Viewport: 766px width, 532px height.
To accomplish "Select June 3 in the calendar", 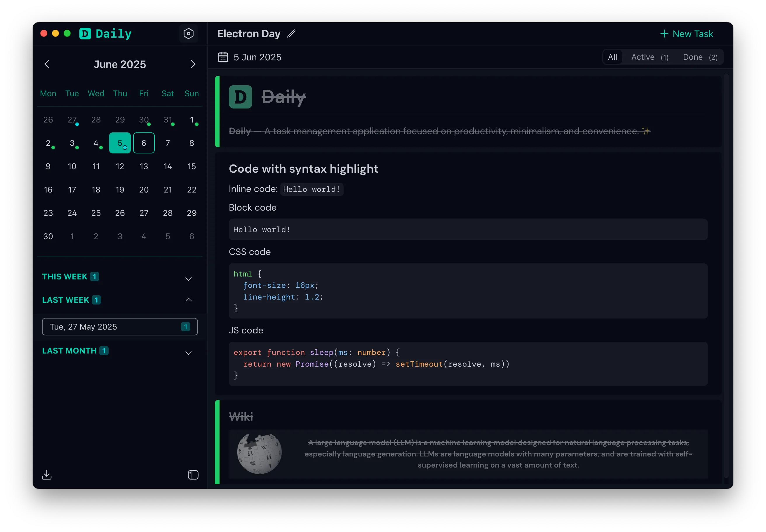I will point(72,143).
